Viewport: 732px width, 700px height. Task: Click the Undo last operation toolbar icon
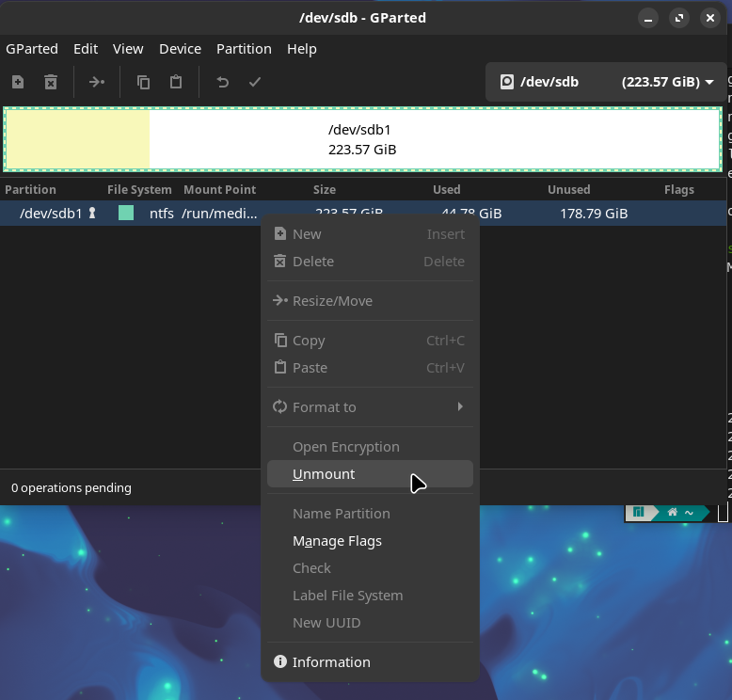(223, 82)
